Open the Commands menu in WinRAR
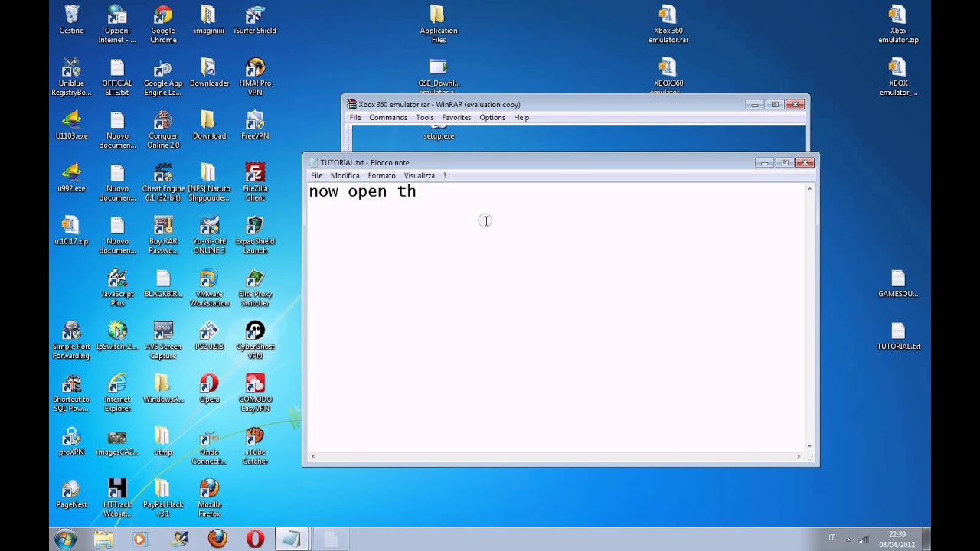The width and height of the screenshot is (980, 551). [388, 118]
